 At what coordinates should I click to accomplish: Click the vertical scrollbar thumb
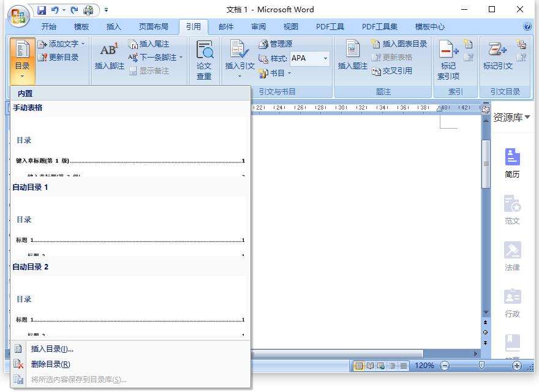(486, 164)
